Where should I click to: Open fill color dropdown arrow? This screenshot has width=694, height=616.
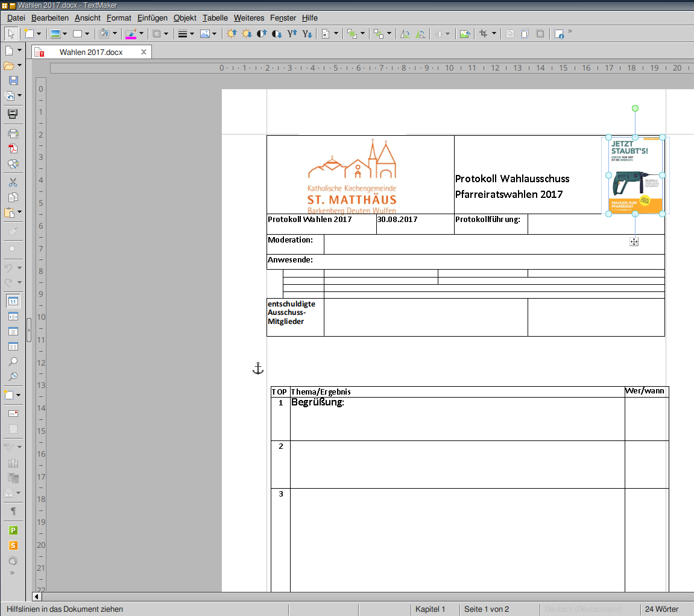pos(115,34)
